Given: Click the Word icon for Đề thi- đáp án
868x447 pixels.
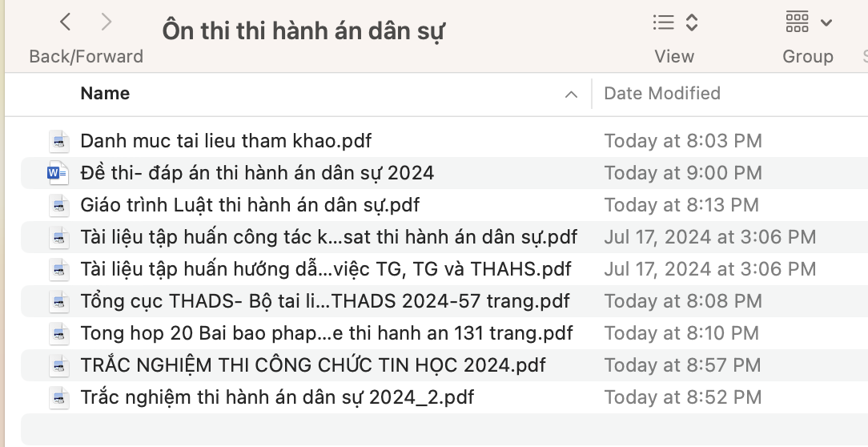Looking at the screenshot, I should tap(58, 173).
